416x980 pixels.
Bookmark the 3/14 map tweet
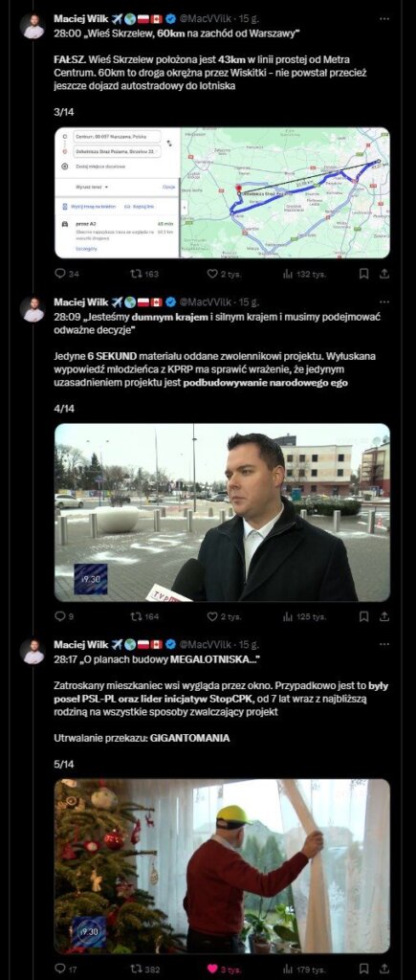364,274
